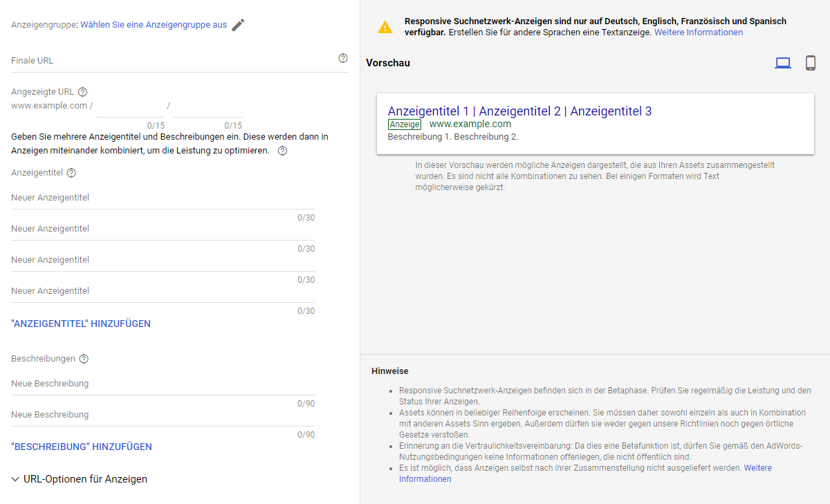This screenshot has width=830, height=504.
Task: Switch preview to mobile view
Action: pyautogui.click(x=810, y=62)
